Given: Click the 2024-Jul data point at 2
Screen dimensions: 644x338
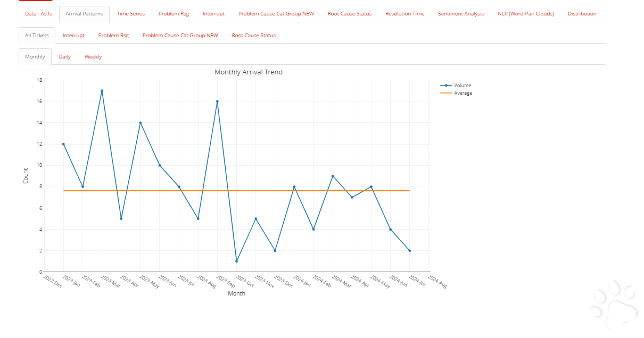Looking at the screenshot, I should point(410,251).
